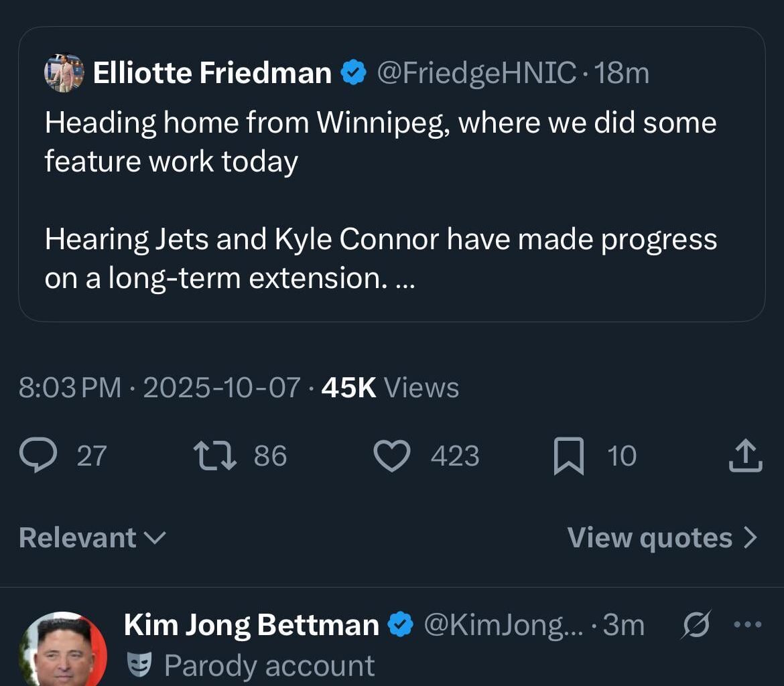Bookmark the tweet about the Jets
The height and width of the screenshot is (686, 784).
pyautogui.click(x=570, y=455)
